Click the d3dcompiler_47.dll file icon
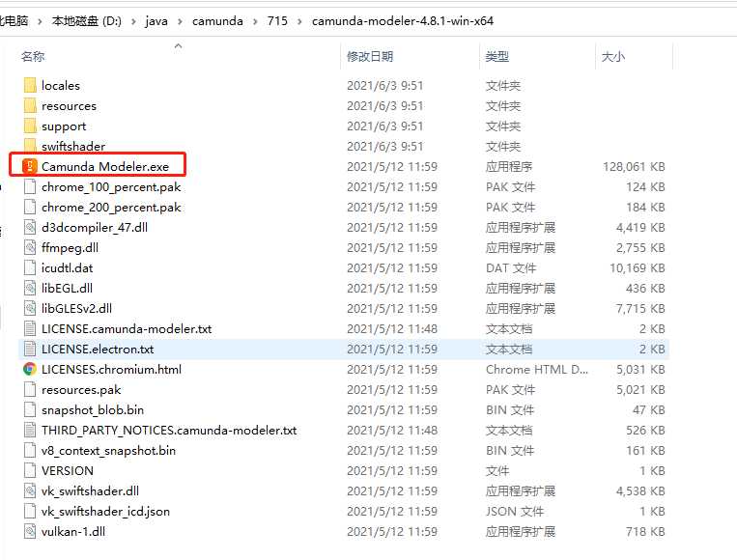The height and width of the screenshot is (560, 737). point(30,228)
